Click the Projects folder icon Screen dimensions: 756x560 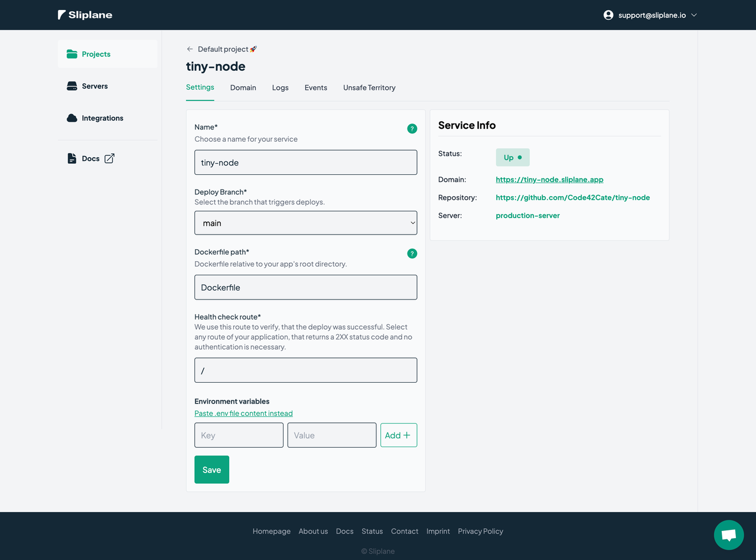(x=72, y=54)
